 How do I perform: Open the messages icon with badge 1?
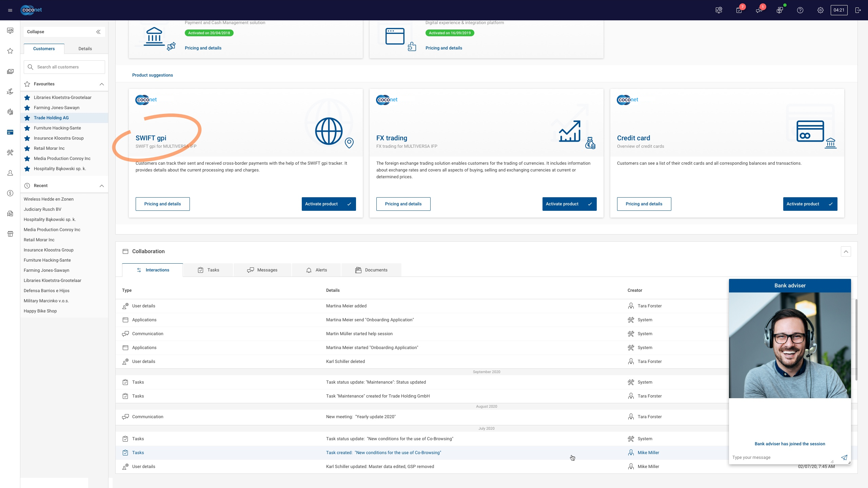coord(759,10)
